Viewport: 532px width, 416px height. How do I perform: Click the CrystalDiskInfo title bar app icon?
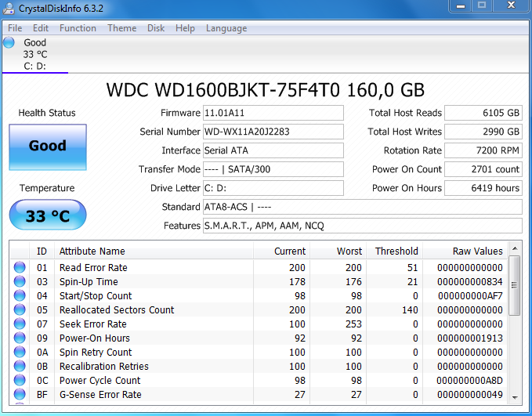(8, 9)
